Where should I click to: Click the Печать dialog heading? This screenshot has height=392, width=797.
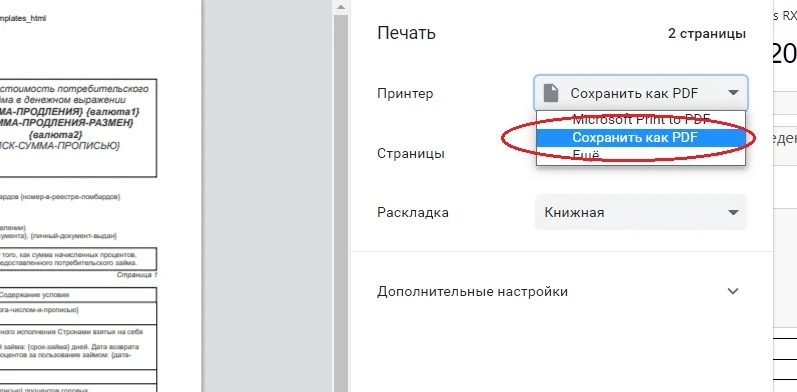(x=406, y=33)
